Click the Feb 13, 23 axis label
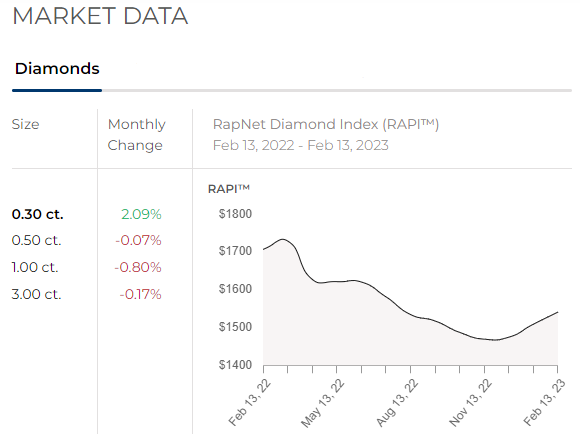 click(x=544, y=403)
